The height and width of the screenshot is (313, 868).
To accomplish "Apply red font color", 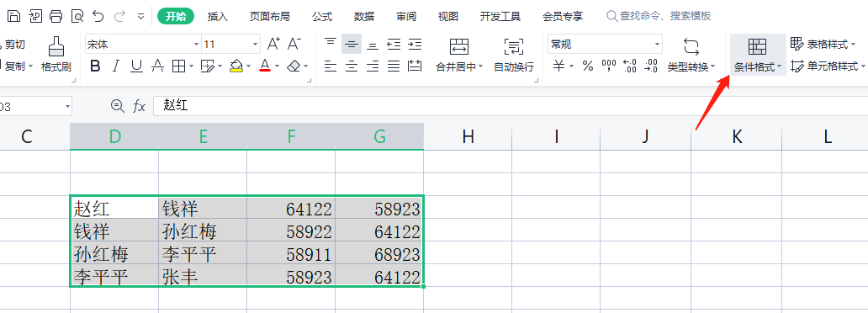I will tap(265, 66).
